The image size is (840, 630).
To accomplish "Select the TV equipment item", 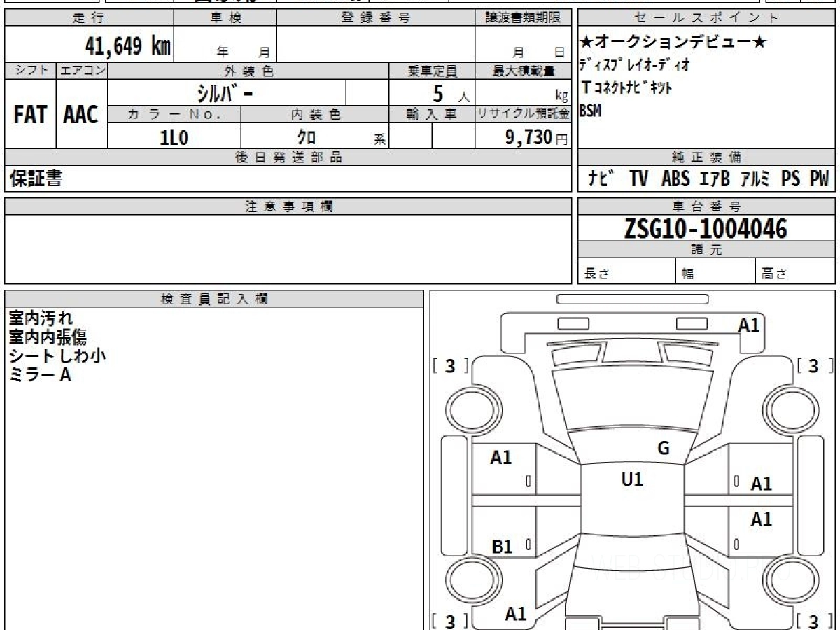I will [638, 179].
